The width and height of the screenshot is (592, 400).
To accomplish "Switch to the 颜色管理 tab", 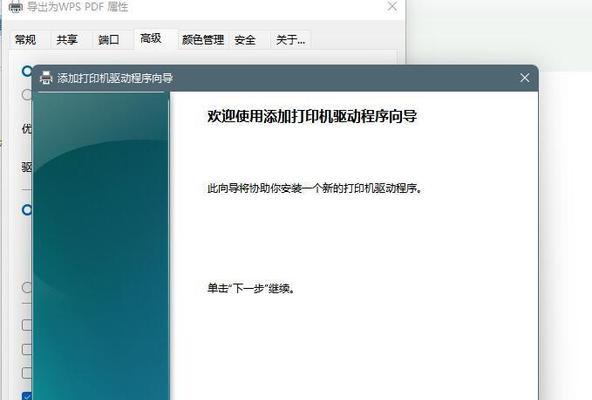I will click(203, 40).
